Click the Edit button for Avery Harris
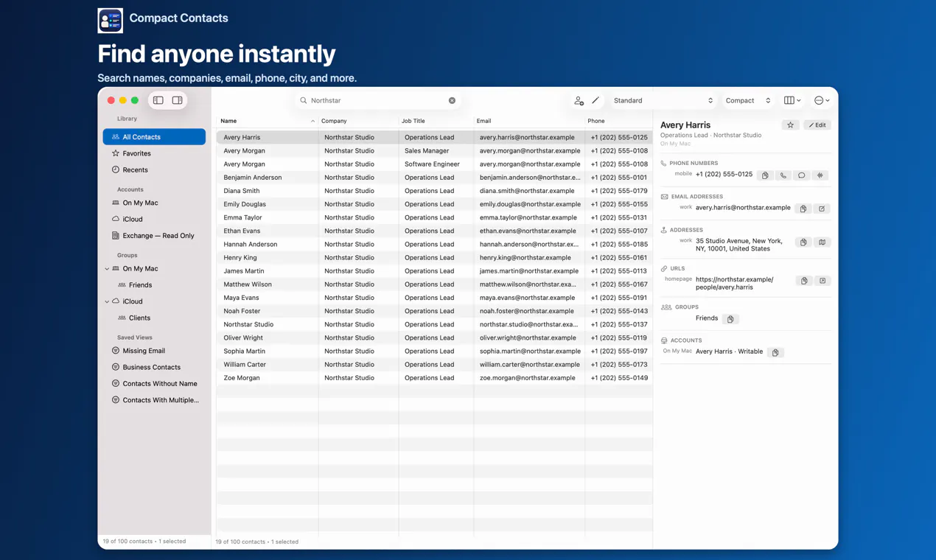This screenshot has width=936, height=560. pos(817,125)
